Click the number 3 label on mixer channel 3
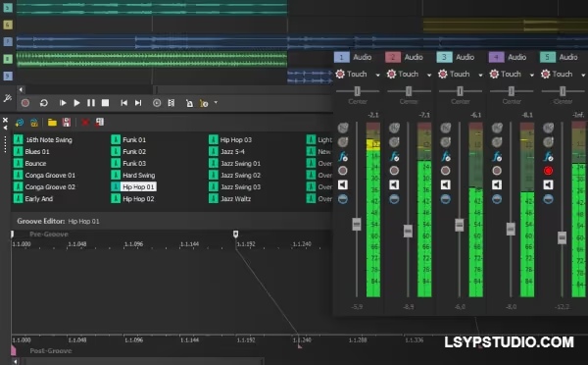Viewport: 588px width, 365px height. [444, 57]
